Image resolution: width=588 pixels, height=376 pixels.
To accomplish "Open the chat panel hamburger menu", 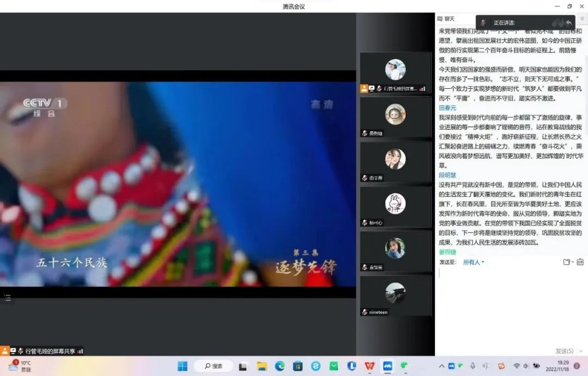I will tap(582, 19).
